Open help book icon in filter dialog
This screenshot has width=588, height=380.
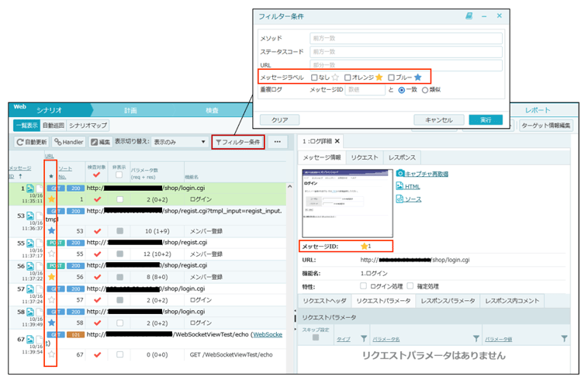[469, 16]
